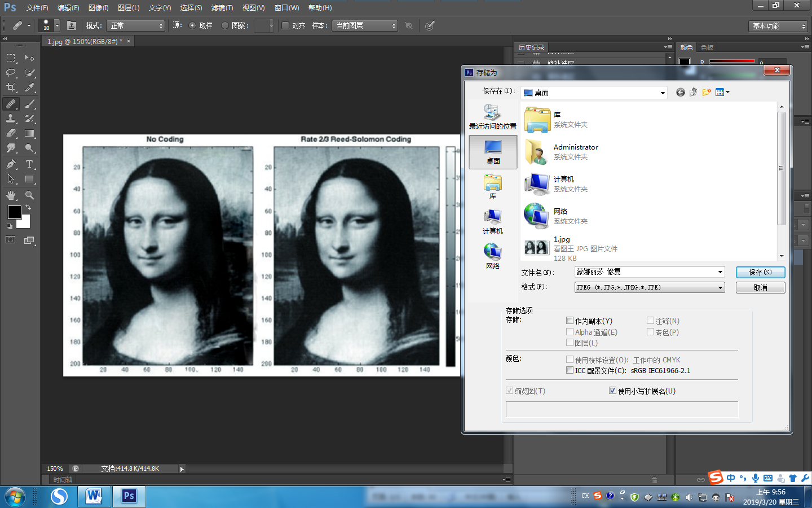Select the Hand tool
The image size is (812, 508).
[x=11, y=195]
